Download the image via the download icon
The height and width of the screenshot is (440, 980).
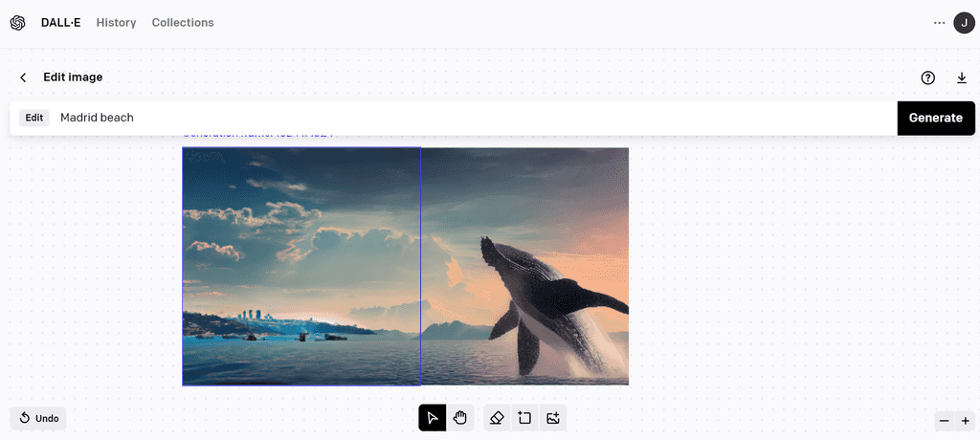pyautogui.click(x=962, y=77)
